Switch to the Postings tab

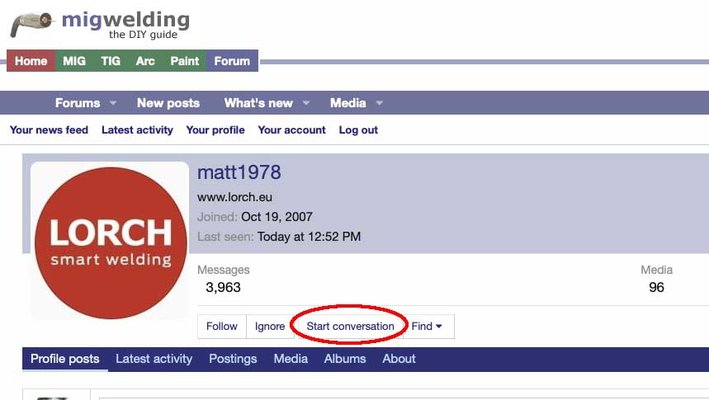233,359
